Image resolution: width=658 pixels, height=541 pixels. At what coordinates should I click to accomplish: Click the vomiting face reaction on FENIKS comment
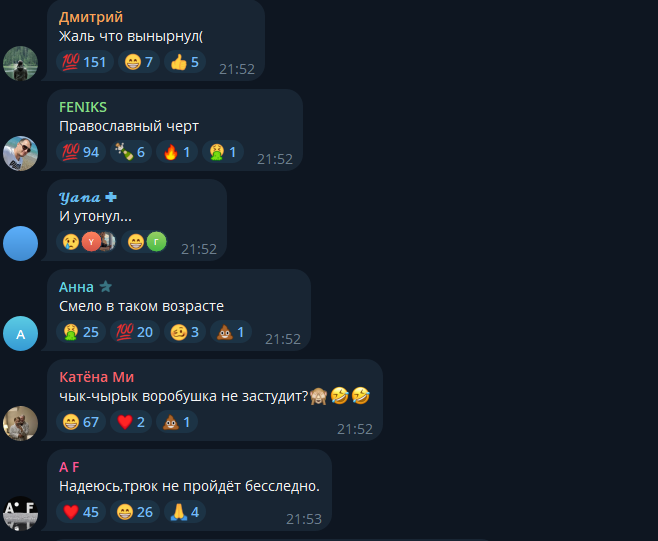tap(223, 152)
